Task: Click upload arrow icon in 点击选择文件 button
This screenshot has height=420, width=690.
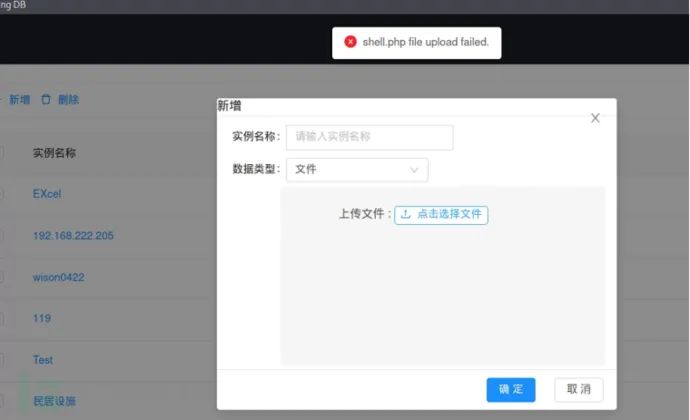Action: pos(406,214)
